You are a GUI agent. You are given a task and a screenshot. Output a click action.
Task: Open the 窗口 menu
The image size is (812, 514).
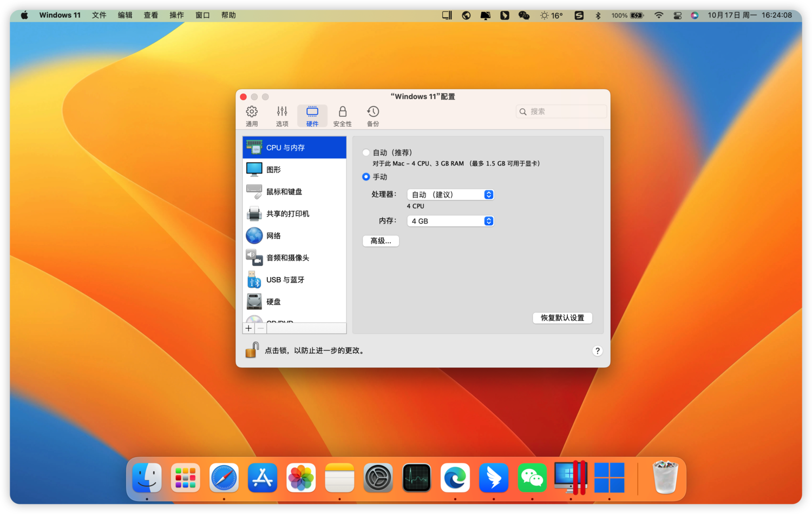pyautogui.click(x=202, y=15)
